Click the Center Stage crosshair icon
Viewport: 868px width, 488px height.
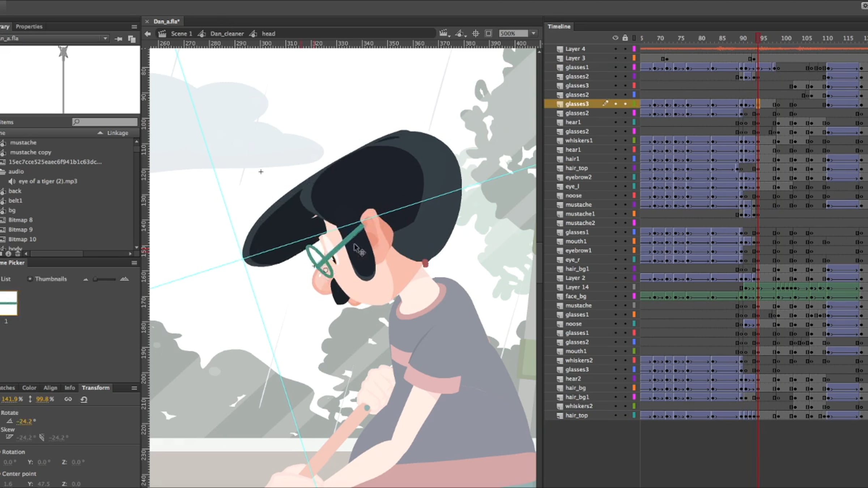(x=476, y=34)
